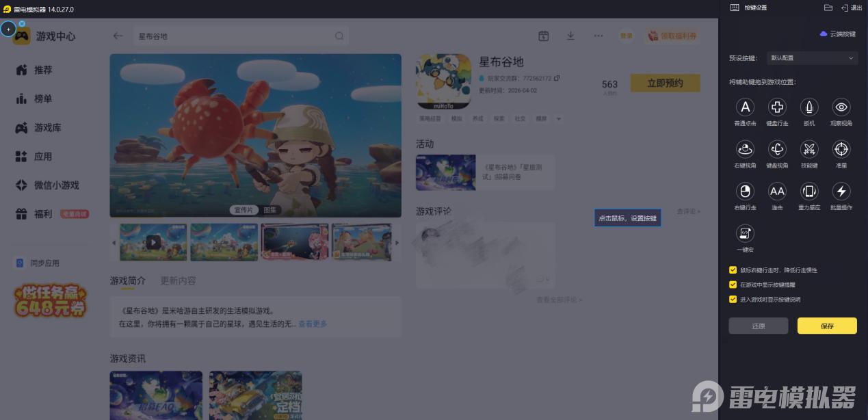
Task: Click the 立即预约 reserve button
Action: pyautogui.click(x=666, y=83)
